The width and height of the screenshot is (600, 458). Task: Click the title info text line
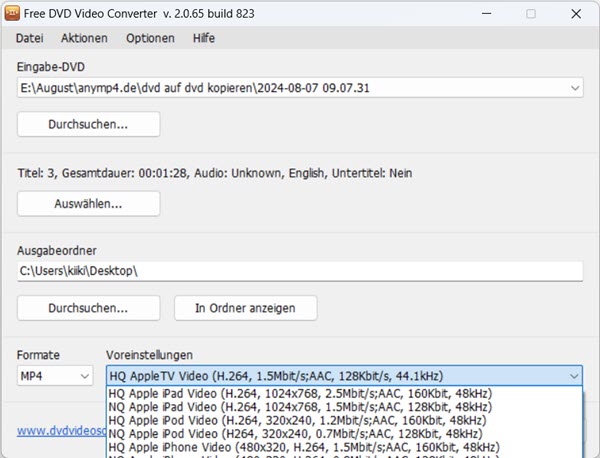point(215,173)
